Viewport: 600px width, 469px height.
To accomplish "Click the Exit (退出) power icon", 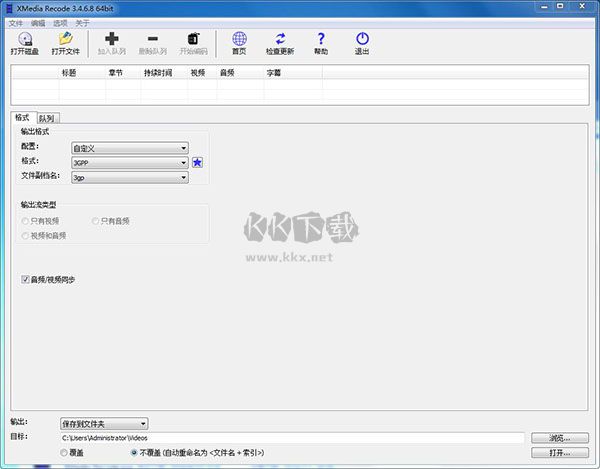I will (x=362, y=39).
